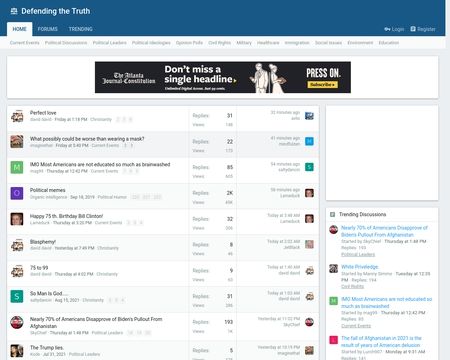Click author avatar of the mask thread

pyautogui.click(x=17, y=142)
